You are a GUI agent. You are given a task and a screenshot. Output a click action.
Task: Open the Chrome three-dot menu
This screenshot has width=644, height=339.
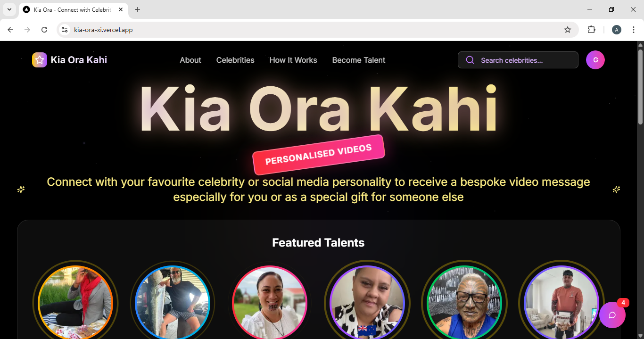pos(633,30)
